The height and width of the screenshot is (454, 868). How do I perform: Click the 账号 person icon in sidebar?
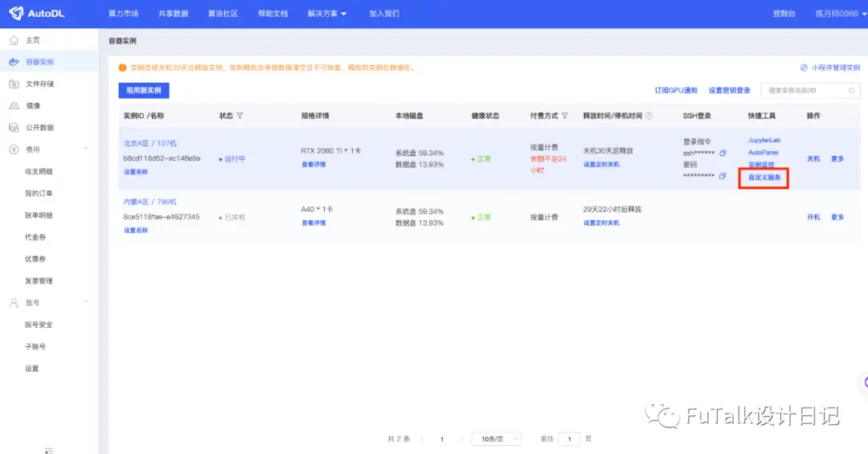pos(14,303)
